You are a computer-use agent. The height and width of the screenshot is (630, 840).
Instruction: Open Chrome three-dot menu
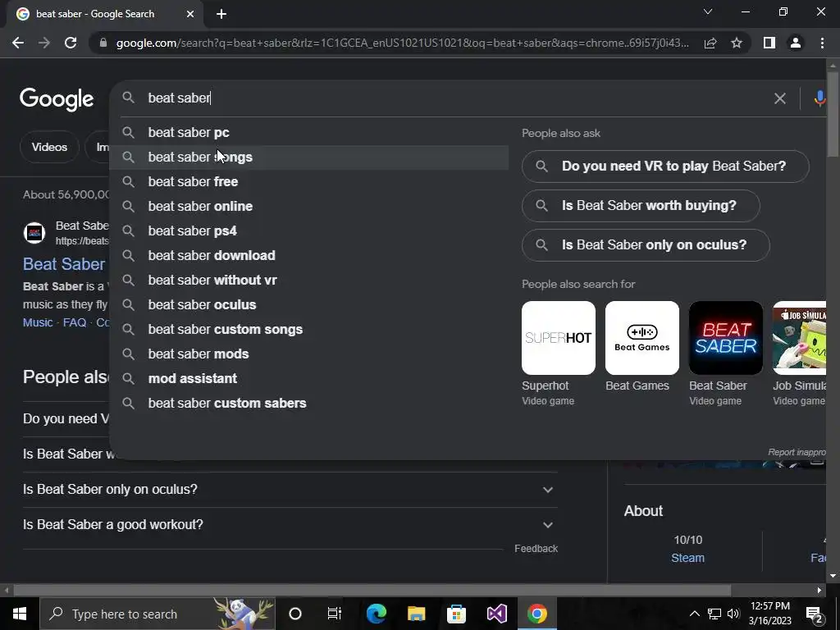[x=822, y=43]
